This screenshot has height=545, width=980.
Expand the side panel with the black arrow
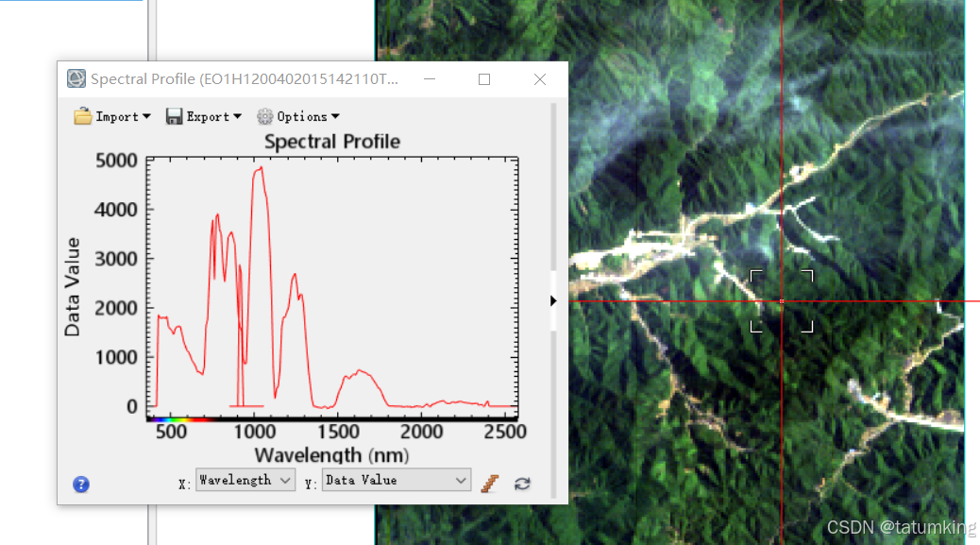pyautogui.click(x=553, y=301)
